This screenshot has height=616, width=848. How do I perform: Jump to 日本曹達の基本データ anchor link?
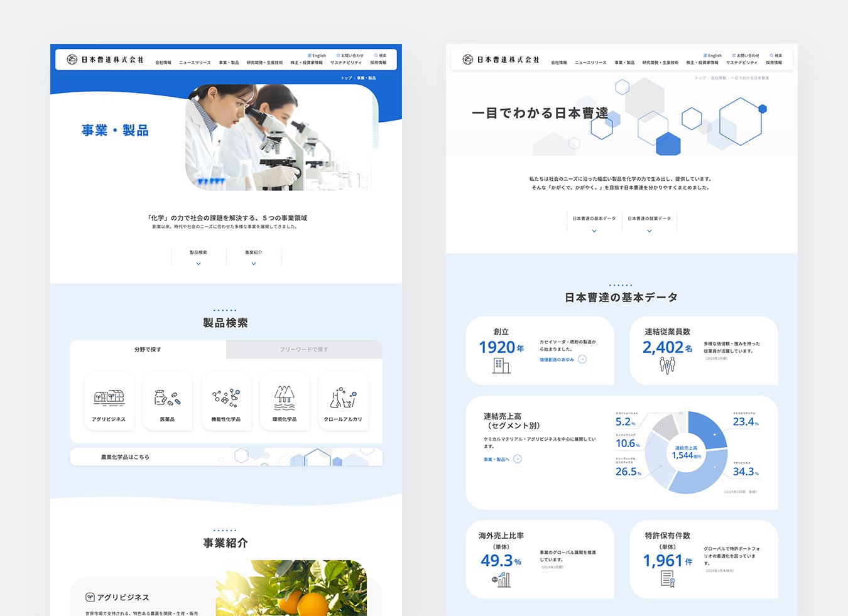tap(594, 224)
